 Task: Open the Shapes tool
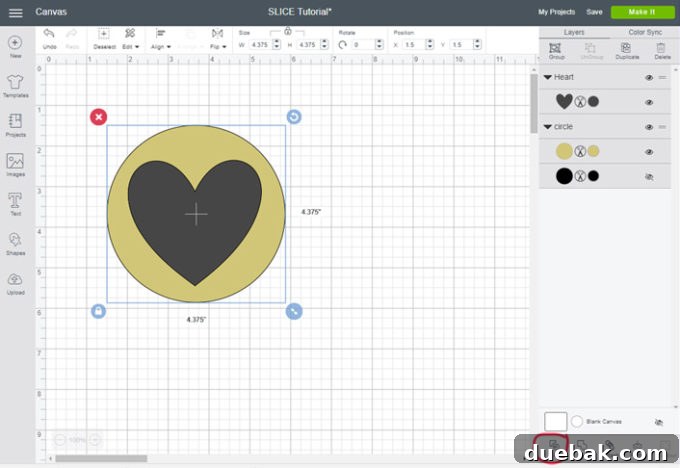pyautogui.click(x=15, y=243)
